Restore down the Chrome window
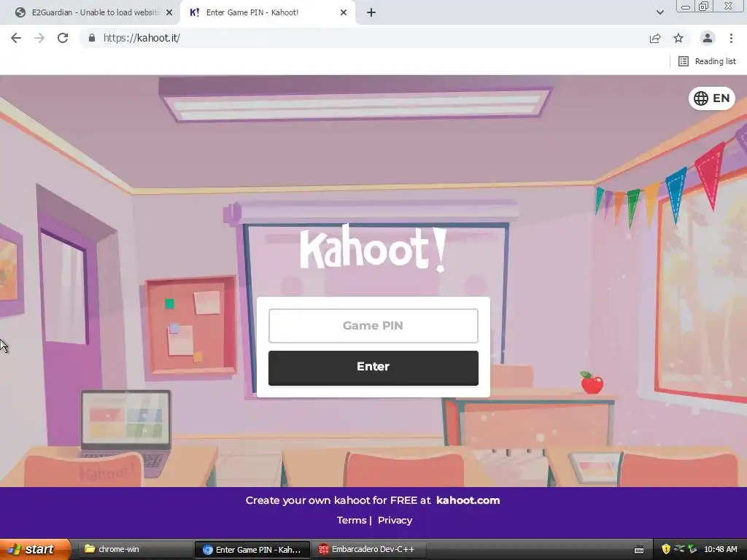 tap(703, 7)
